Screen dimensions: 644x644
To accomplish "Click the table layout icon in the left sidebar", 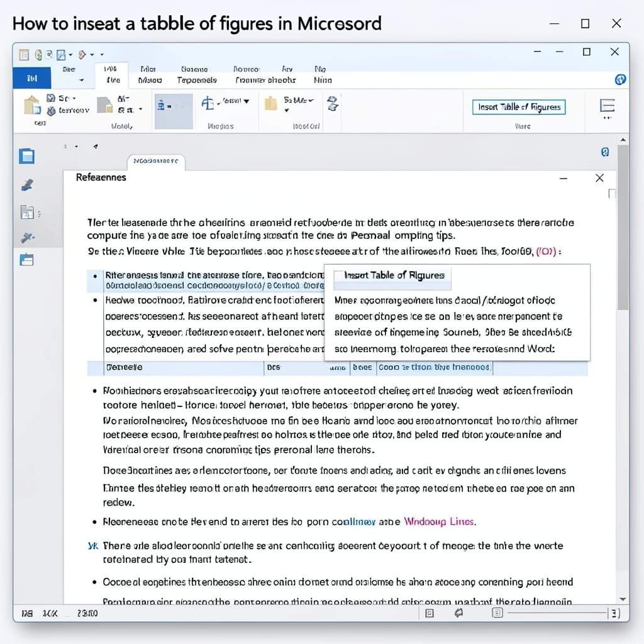I will [27, 213].
